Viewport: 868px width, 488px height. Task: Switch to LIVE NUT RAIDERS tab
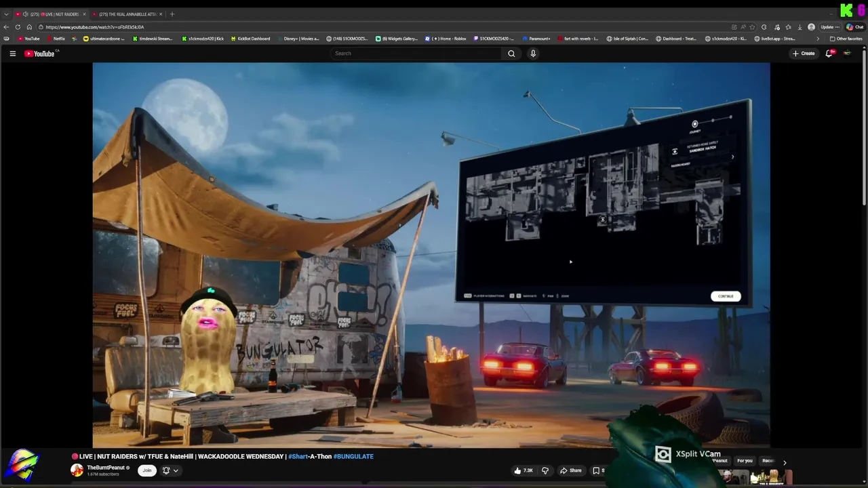(x=52, y=14)
